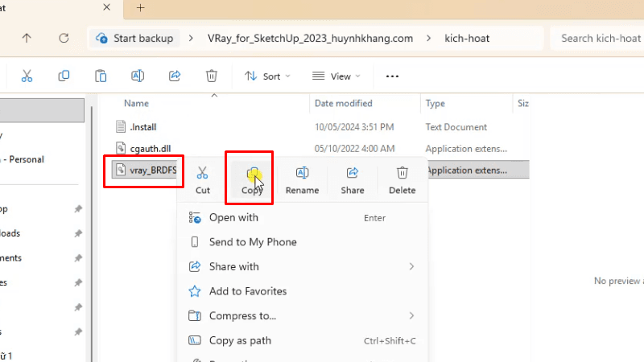The image size is (644, 362).
Task: Expand chevron after Start backup
Action: 191,38
